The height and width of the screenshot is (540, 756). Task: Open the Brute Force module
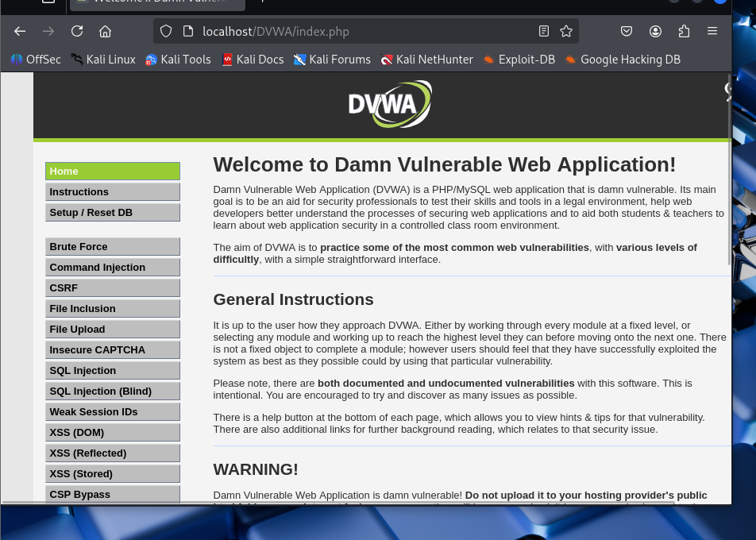113,246
